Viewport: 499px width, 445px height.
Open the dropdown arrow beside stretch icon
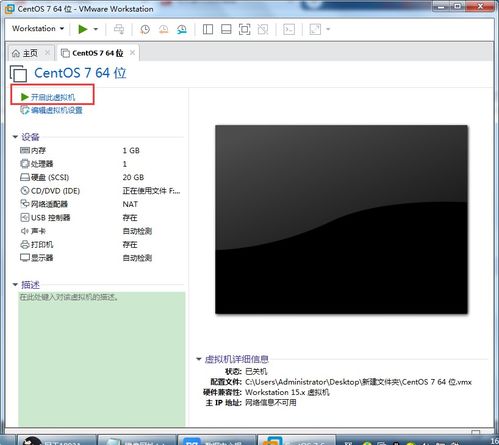pos(328,29)
